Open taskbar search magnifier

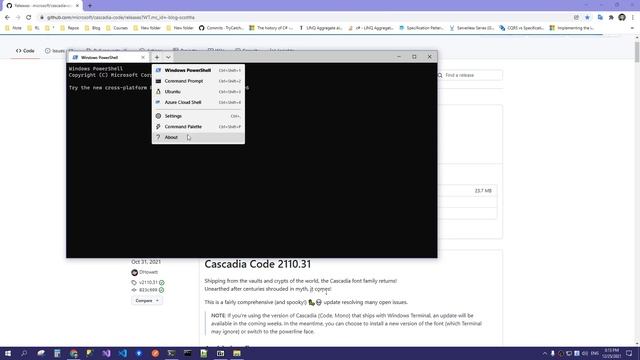[24, 353]
